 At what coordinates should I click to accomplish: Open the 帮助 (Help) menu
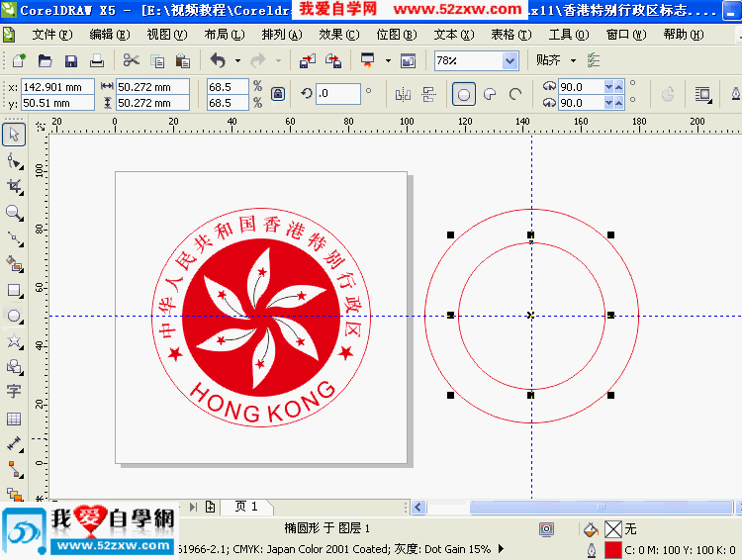(684, 35)
